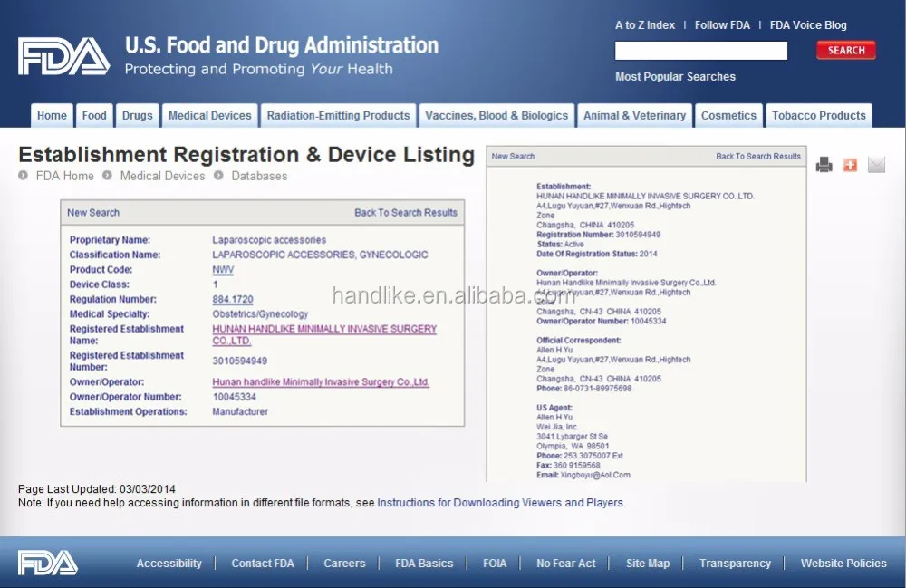Screen dimensions: 906x588
Task: Select the Owner/Operator Number 10045334 value
Action: click(235, 397)
